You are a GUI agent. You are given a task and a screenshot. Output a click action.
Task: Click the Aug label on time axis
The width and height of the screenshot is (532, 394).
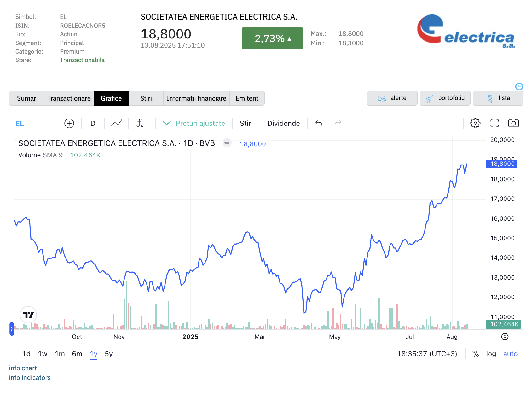pos(452,337)
